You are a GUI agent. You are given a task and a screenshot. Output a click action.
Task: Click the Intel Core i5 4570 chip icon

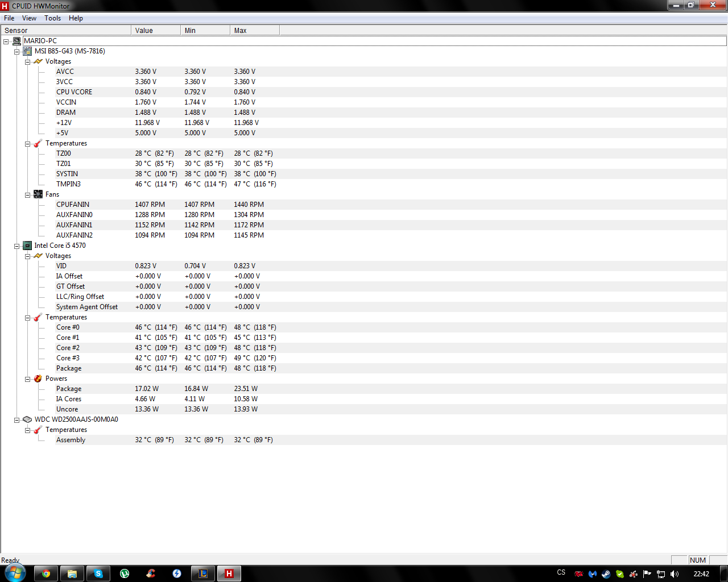tap(27, 246)
